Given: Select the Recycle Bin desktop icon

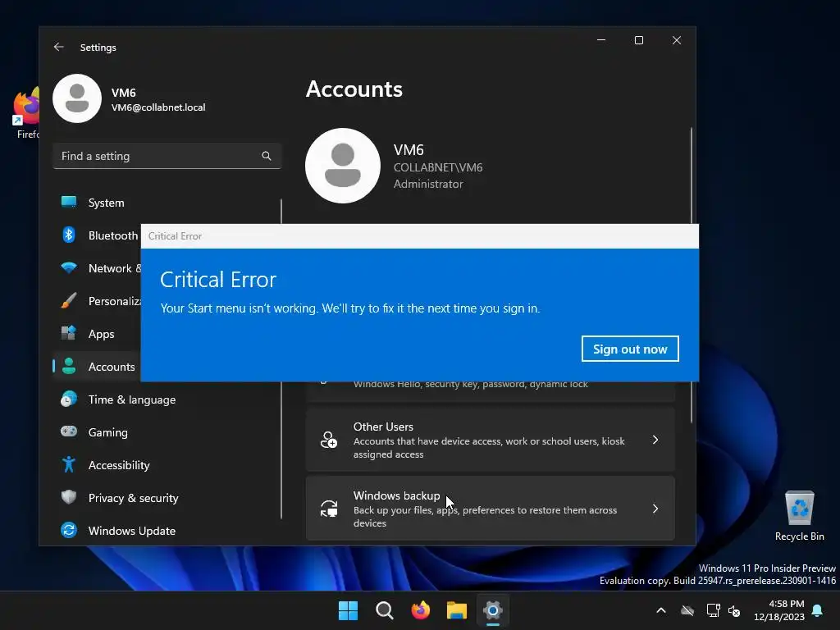Looking at the screenshot, I should click(799, 517).
